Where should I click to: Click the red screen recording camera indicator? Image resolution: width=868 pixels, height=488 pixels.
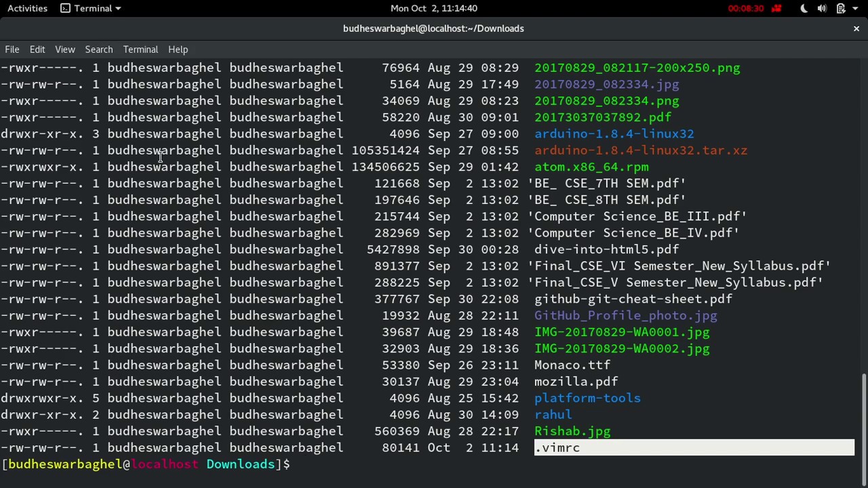point(776,8)
